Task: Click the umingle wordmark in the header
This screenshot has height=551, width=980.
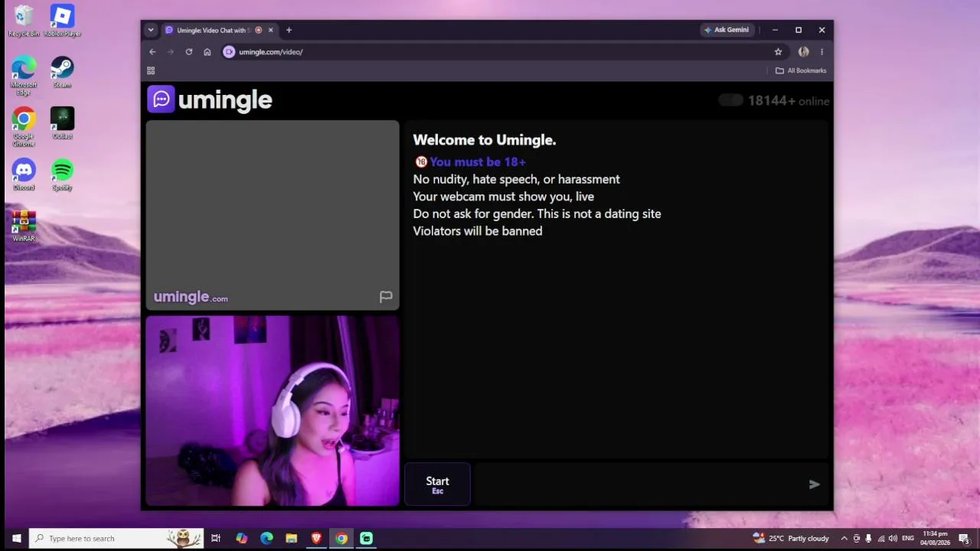Action: pyautogui.click(x=225, y=99)
